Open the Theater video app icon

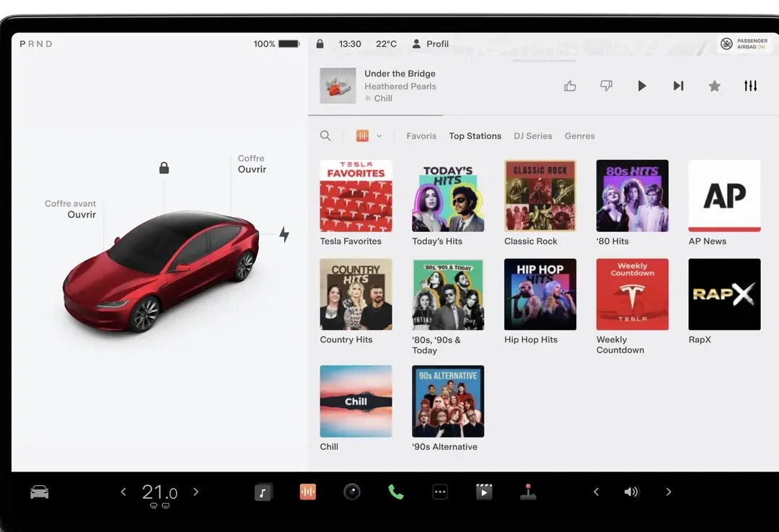(484, 492)
